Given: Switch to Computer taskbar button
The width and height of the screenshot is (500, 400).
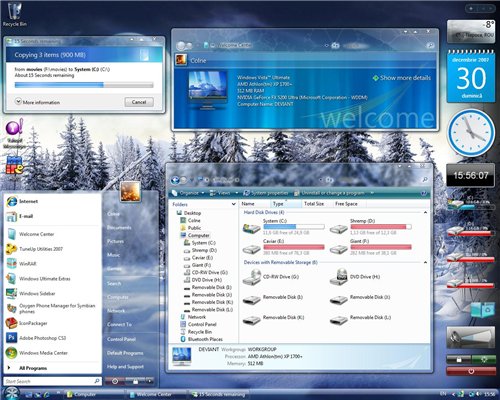Looking at the screenshot, I should 95,394.
